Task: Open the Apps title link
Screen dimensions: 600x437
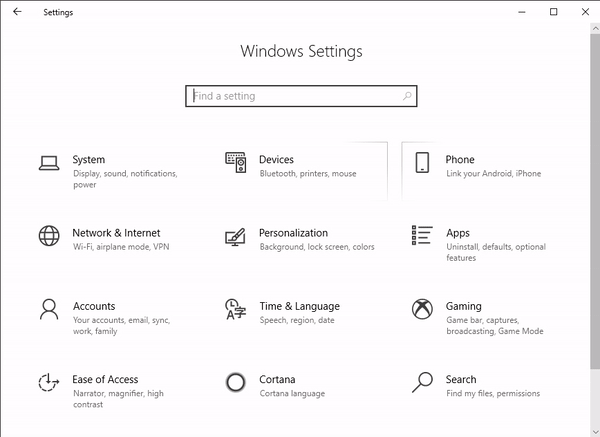Action: (x=458, y=233)
